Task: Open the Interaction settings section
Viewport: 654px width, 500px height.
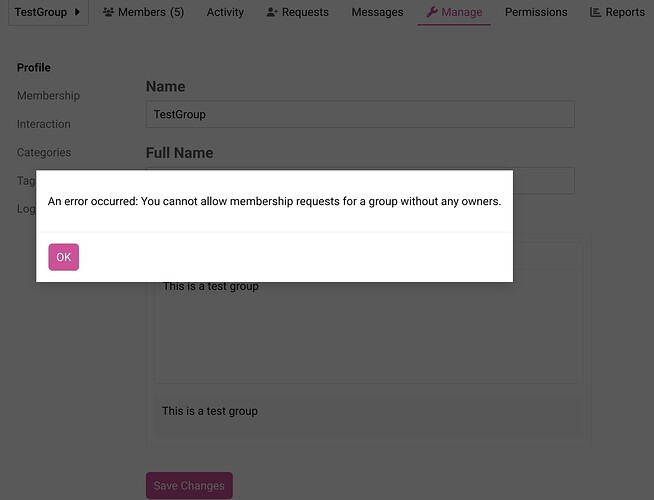Action: point(44,124)
